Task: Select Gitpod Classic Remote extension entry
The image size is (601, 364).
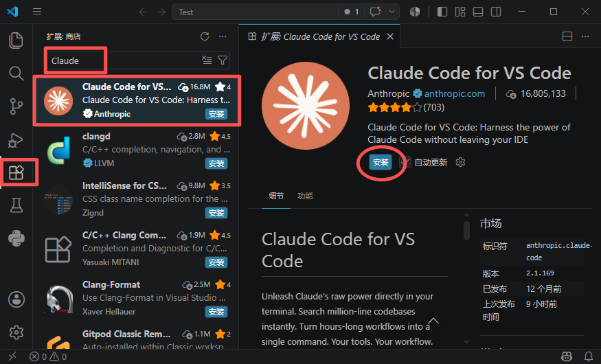Action: tap(136, 337)
